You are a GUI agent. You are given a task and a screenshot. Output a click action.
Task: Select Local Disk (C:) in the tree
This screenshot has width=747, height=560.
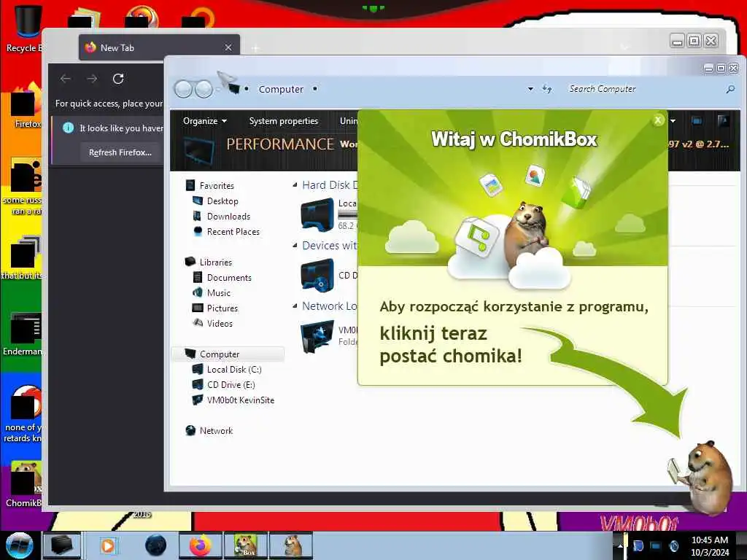[x=234, y=370]
